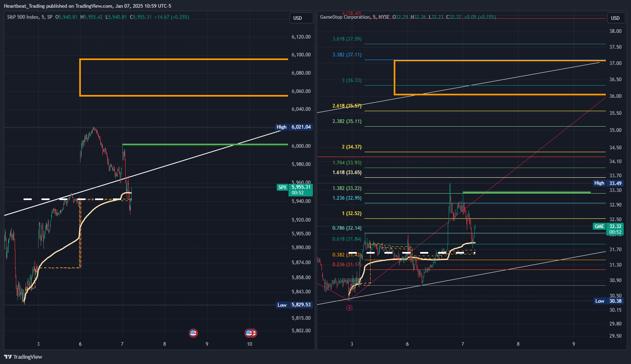631x364 pixels.
Task: Click the Low 30.38 label on GME chart
Action: [608, 301]
